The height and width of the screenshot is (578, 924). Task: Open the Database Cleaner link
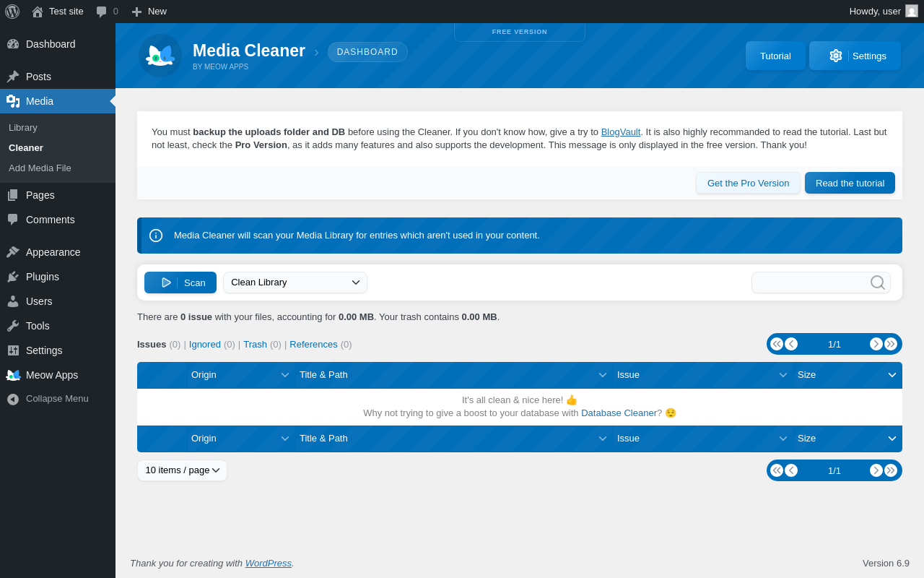[x=619, y=413]
